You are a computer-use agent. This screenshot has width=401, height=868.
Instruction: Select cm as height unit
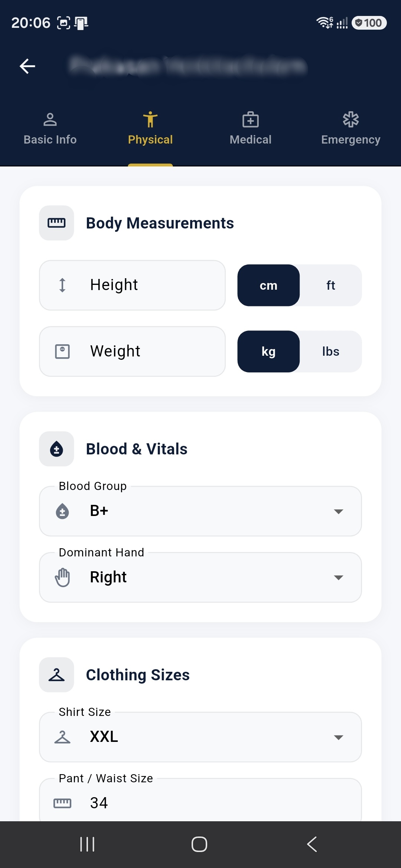click(x=268, y=285)
